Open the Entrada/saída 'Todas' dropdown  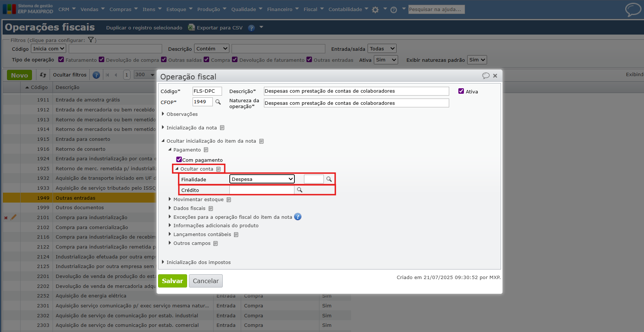[382, 49]
